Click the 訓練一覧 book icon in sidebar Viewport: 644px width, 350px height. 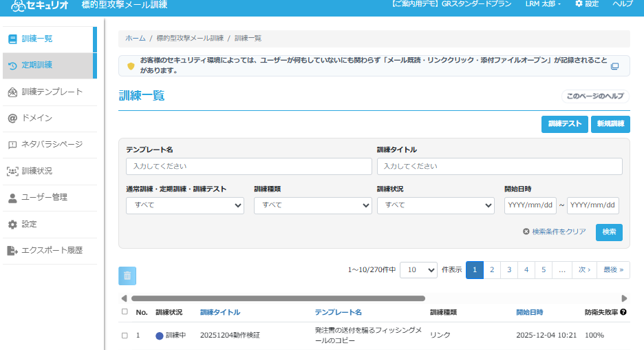pyautogui.click(x=13, y=39)
